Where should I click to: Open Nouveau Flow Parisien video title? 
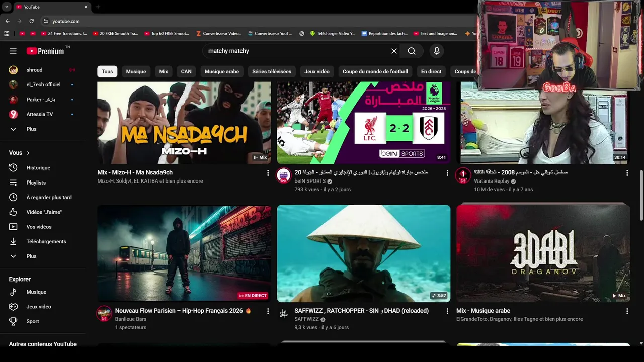[183, 311]
